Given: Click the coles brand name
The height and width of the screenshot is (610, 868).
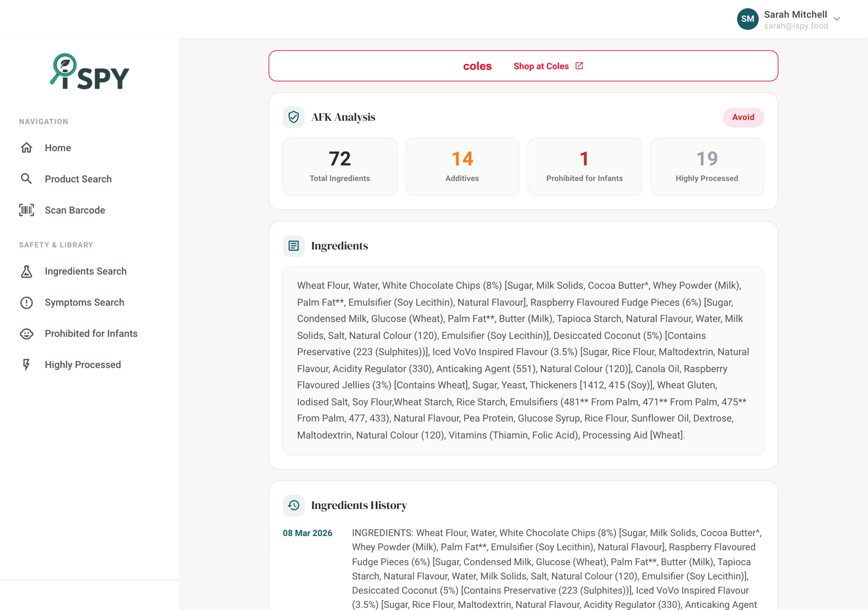Looking at the screenshot, I should point(477,66).
